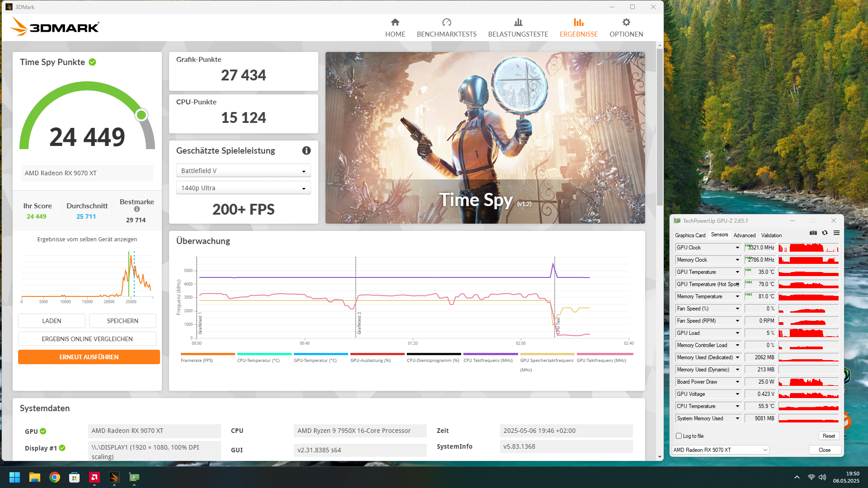The height and width of the screenshot is (488, 868).
Task: Enable the Log to file checkbox
Action: click(x=679, y=436)
